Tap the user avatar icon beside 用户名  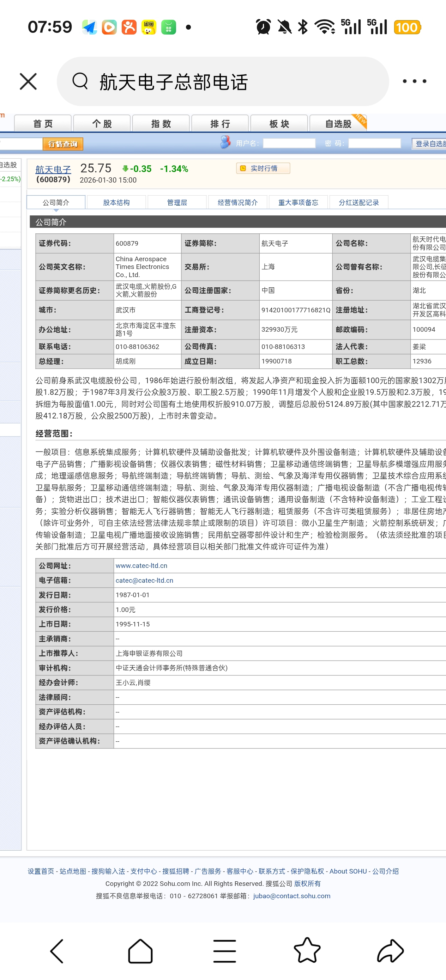(x=225, y=142)
